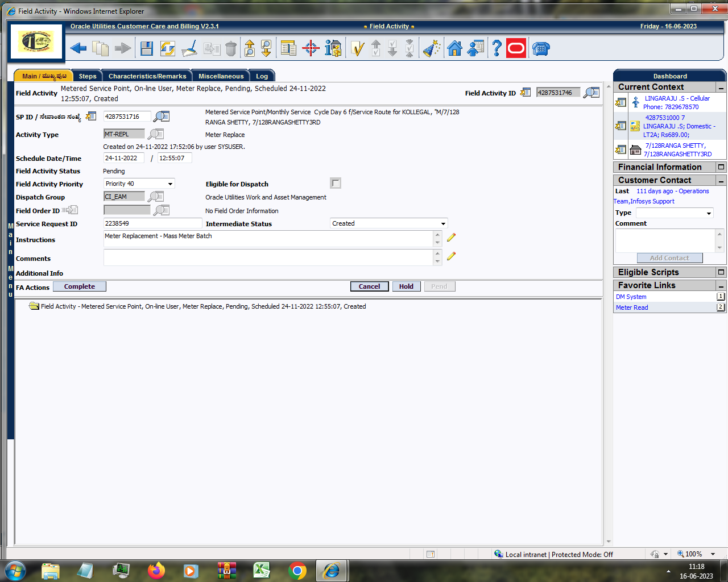
Task: Click the party hat celebration icon
Action: [432, 49]
